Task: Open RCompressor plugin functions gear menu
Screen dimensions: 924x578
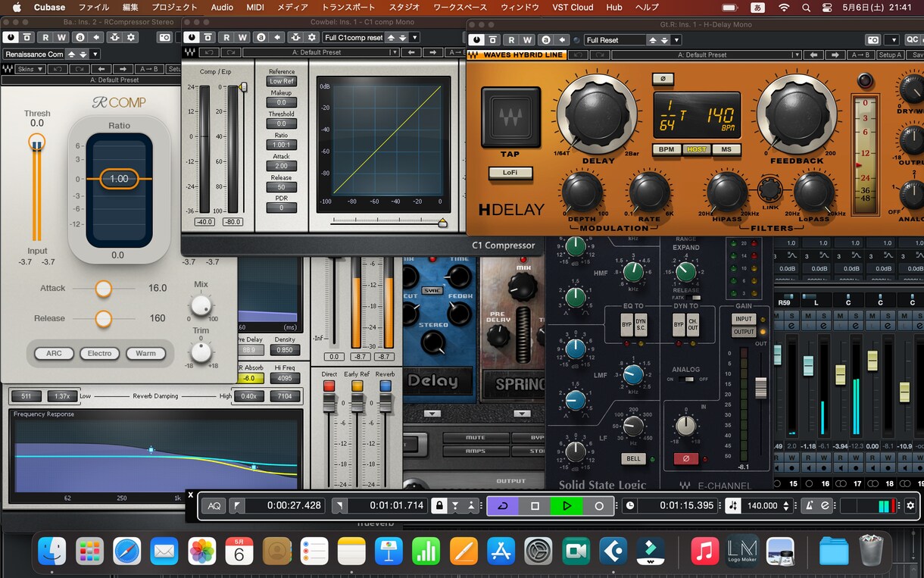Action: (x=131, y=37)
